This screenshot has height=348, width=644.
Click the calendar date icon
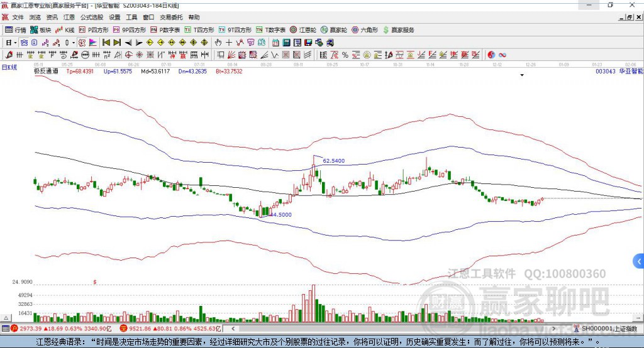click(275, 42)
